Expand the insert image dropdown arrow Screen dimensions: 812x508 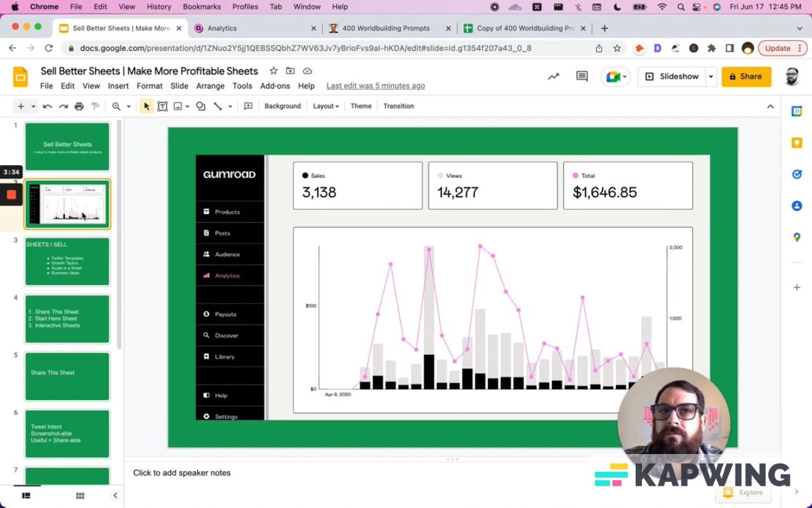pos(188,106)
